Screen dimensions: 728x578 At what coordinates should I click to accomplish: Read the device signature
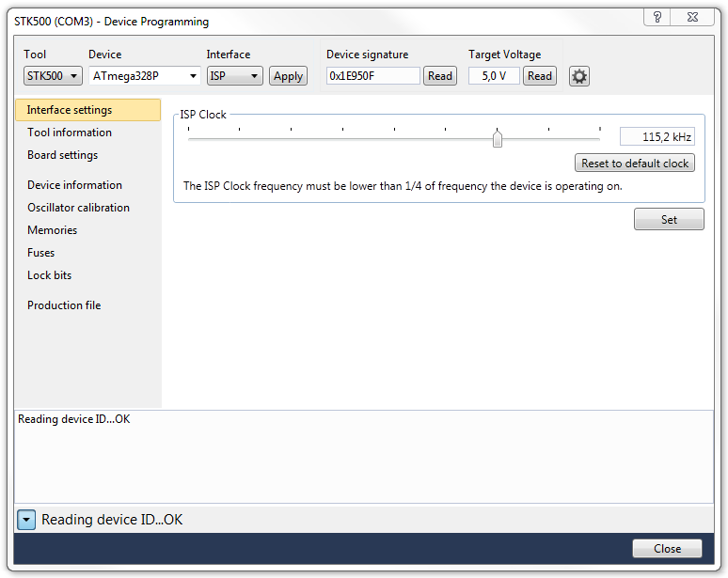(439, 76)
